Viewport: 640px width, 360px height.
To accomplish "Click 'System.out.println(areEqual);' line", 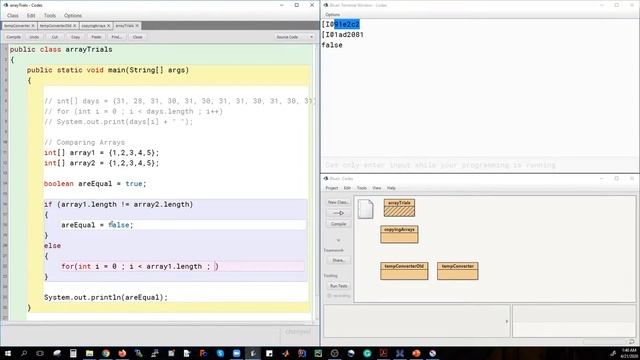I will click(106, 297).
